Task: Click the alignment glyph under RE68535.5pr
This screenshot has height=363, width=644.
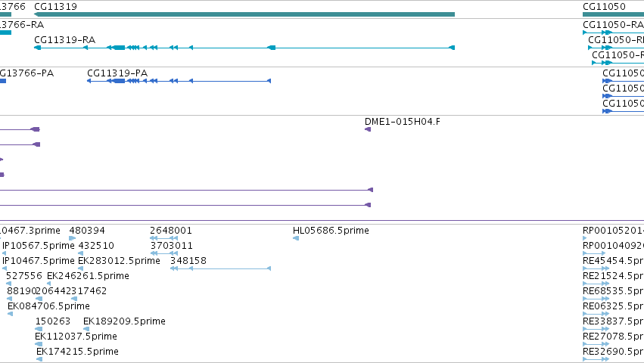Action: tap(596, 299)
